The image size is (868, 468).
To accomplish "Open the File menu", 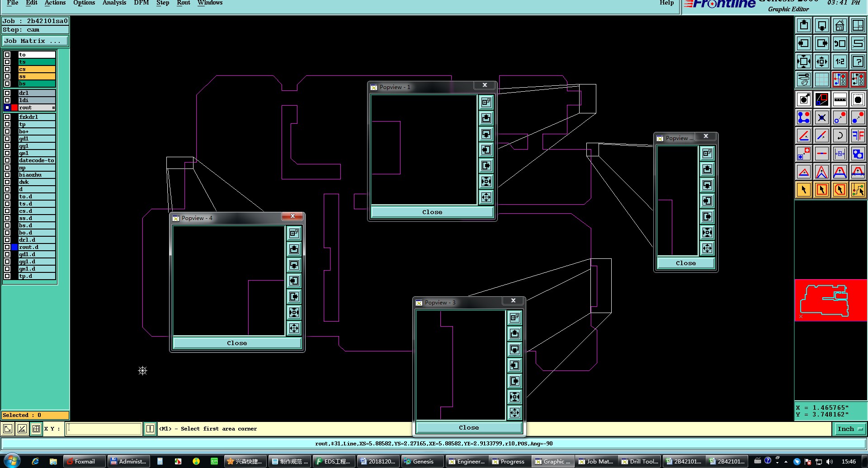I will coord(13,3).
